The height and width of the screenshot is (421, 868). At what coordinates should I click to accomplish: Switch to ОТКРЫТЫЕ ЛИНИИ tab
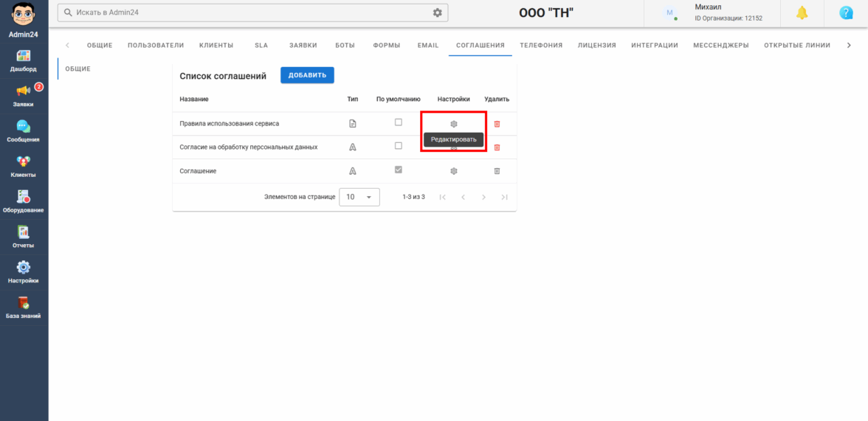[x=796, y=46]
